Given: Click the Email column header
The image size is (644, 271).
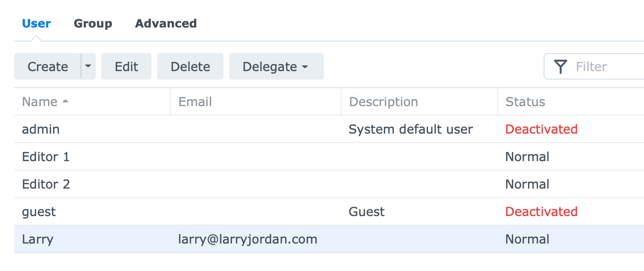Looking at the screenshot, I should (x=195, y=102).
